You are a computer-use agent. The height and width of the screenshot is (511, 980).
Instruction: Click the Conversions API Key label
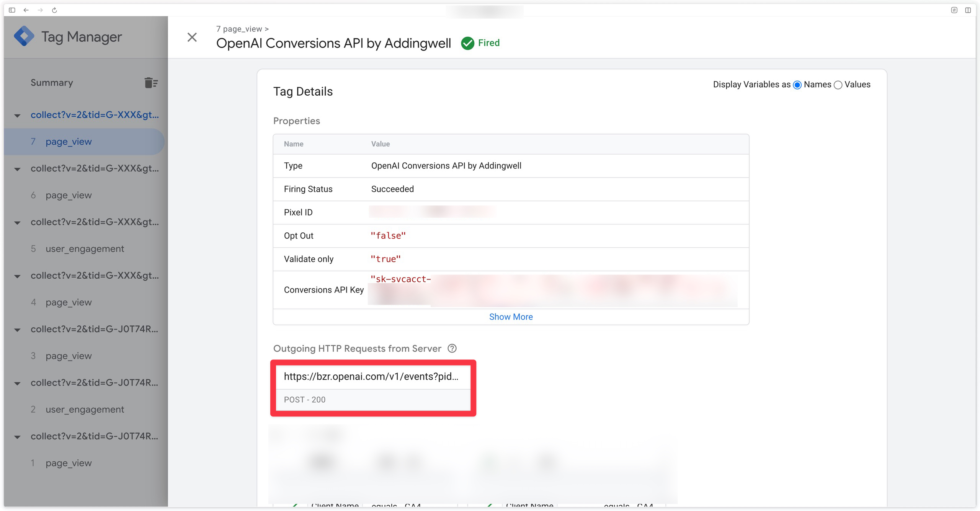click(x=324, y=290)
